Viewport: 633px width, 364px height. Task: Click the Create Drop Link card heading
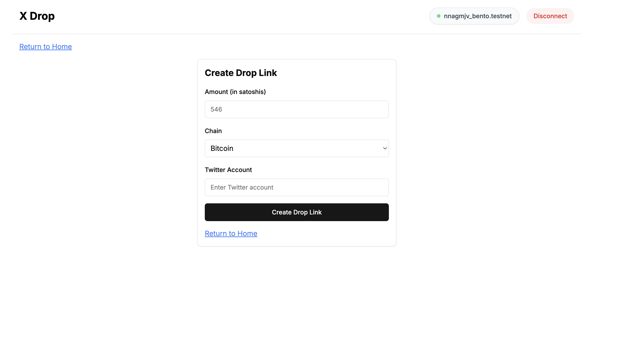pos(241,73)
